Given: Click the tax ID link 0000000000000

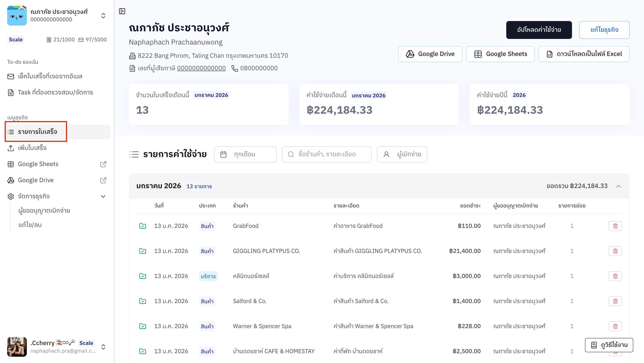Looking at the screenshot, I should pos(201,68).
